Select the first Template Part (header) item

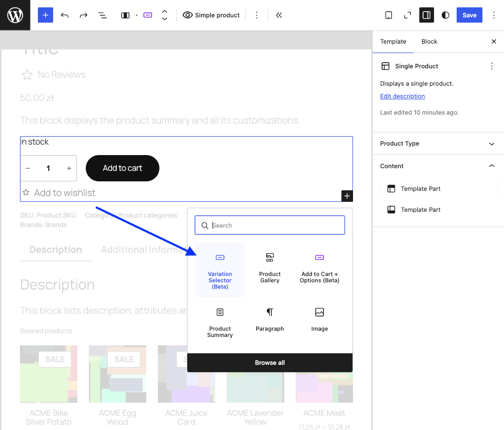439,189
